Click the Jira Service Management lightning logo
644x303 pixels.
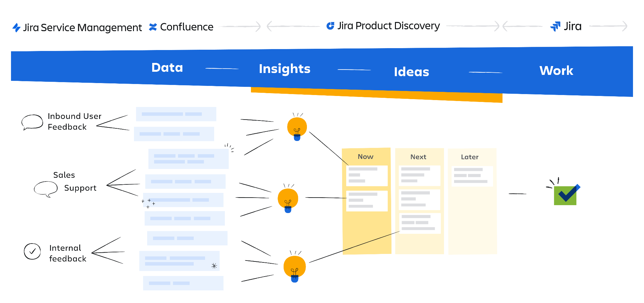click(16, 28)
